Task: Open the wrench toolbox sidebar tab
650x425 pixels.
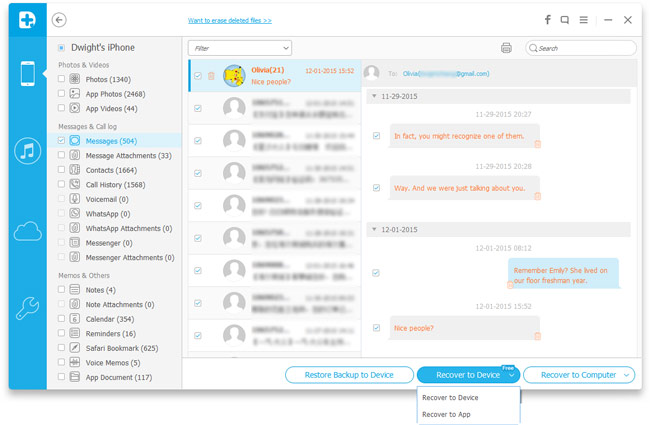Action: [27, 309]
